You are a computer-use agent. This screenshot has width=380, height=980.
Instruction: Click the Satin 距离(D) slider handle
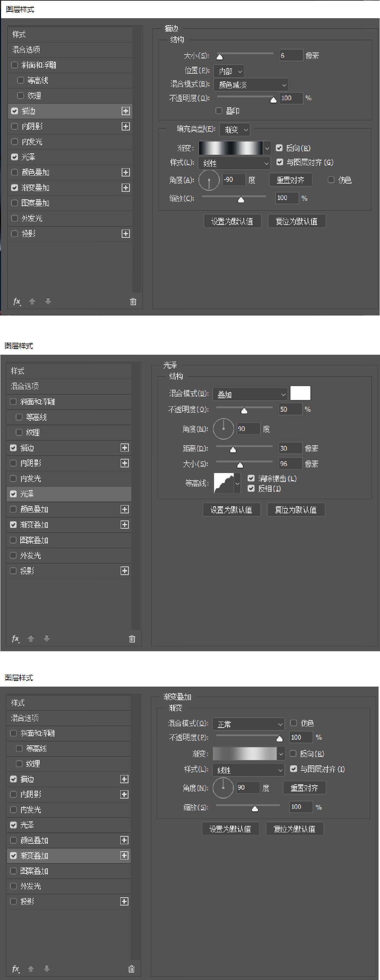click(x=233, y=450)
